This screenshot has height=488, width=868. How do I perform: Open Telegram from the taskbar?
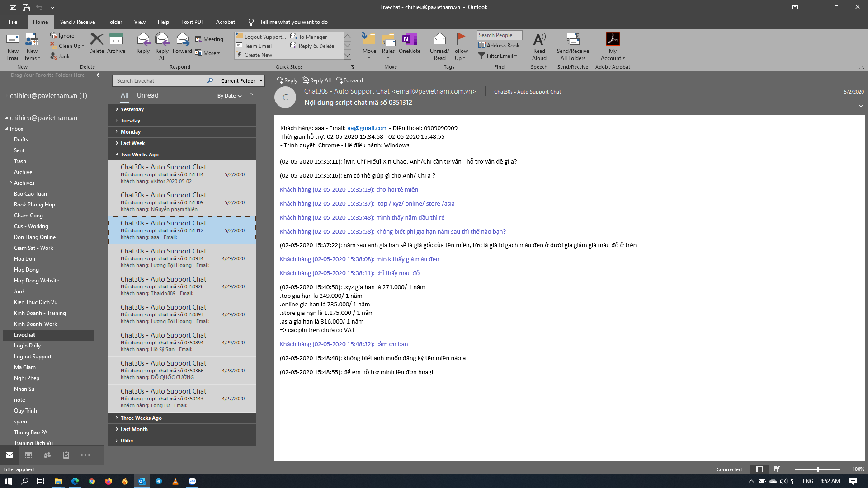[159, 481]
